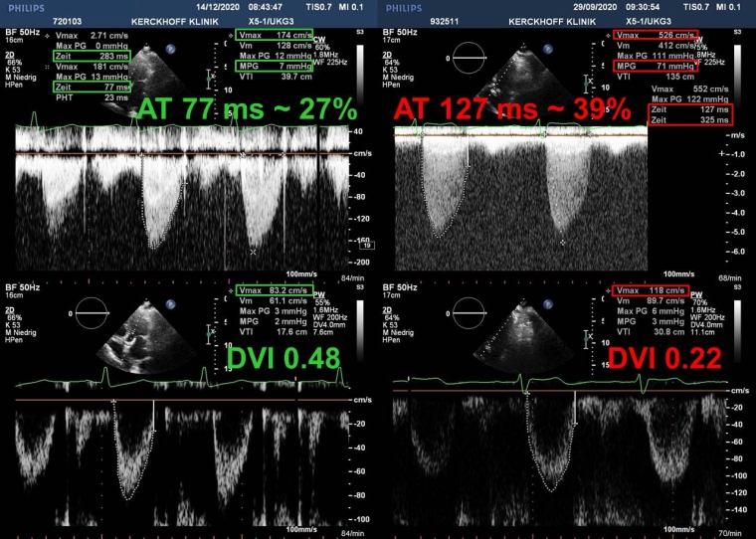Select the PHT 23 ms value

pyautogui.click(x=93, y=97)
